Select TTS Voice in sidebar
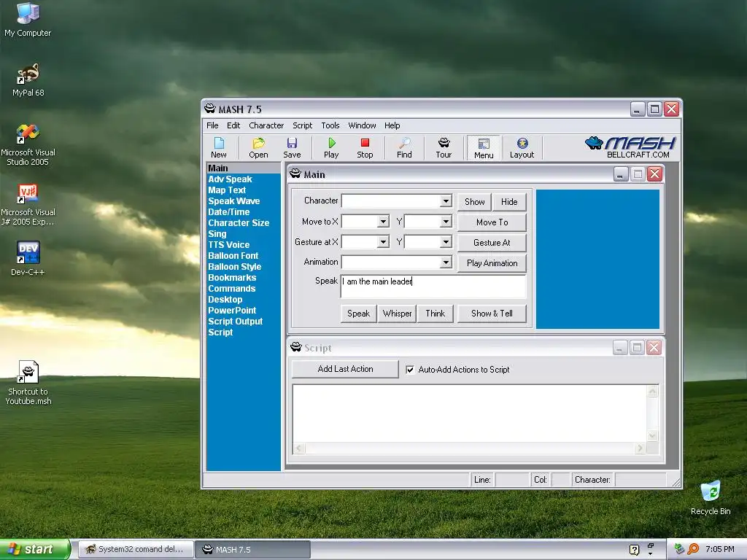Image resolution: width=747 pixels, height=560 pixels. [x=228, y=245]
